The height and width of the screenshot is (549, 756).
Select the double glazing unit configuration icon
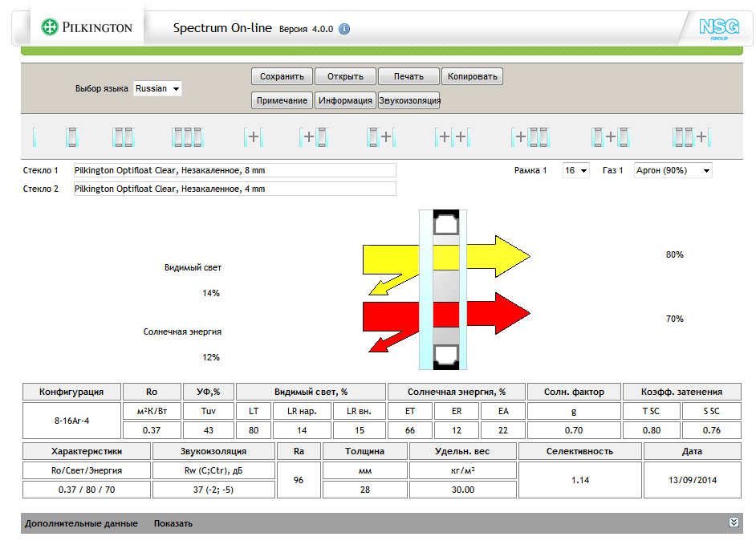pyautogui.click(x=254, y=137)
